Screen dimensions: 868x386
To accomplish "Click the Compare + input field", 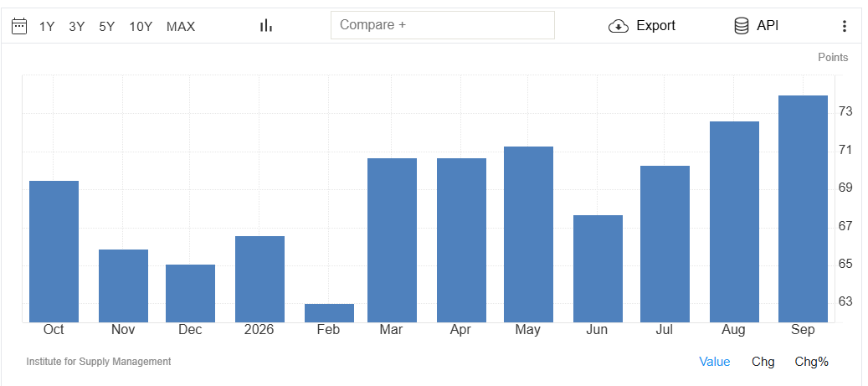I will [443, 25].
